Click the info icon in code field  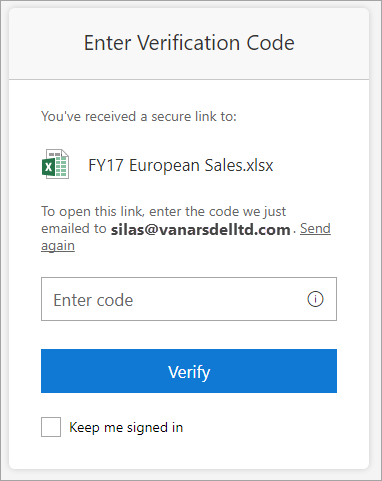point(315,299)
